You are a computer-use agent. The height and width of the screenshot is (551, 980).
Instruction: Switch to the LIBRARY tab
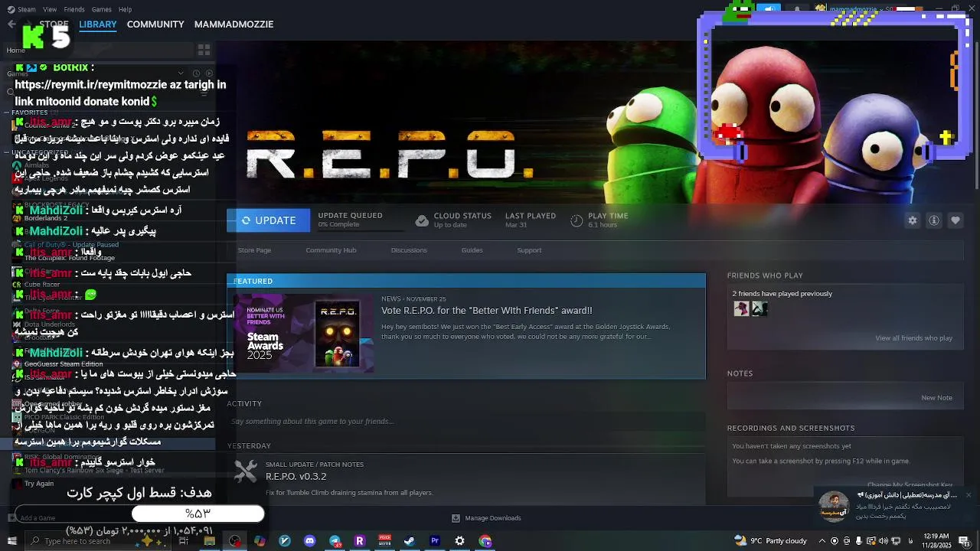coord(98,24)
